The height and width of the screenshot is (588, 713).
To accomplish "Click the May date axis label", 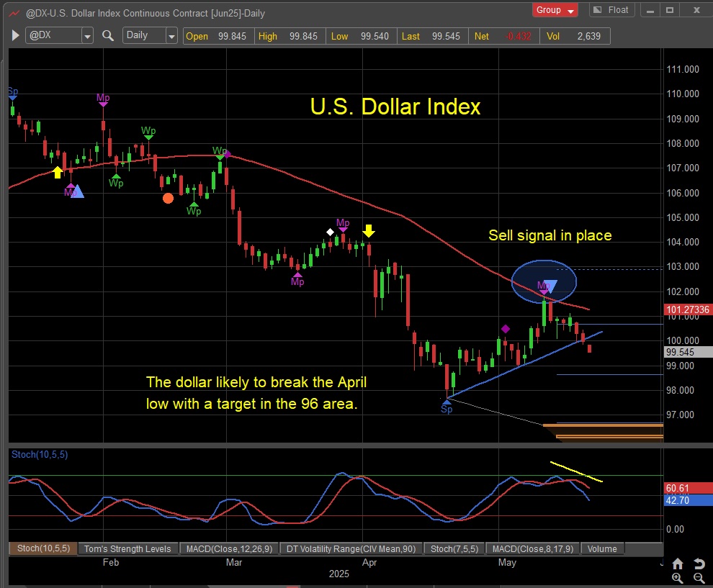I will [x=507, y=563].
